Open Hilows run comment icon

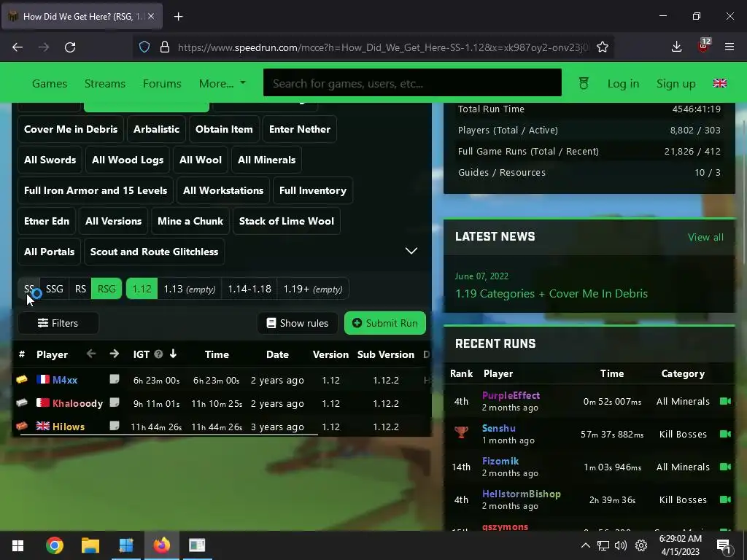pyautogui.click(x=115, y=426)
